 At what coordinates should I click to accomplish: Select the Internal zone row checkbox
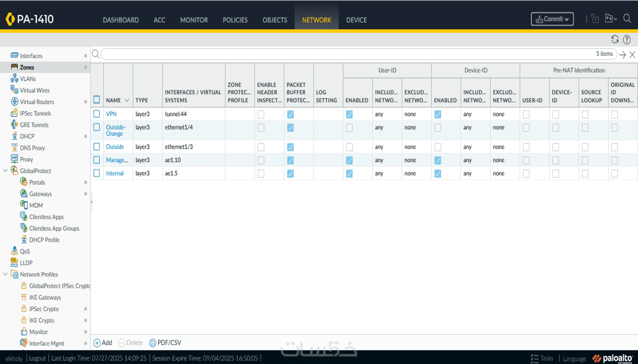point(96,173)
